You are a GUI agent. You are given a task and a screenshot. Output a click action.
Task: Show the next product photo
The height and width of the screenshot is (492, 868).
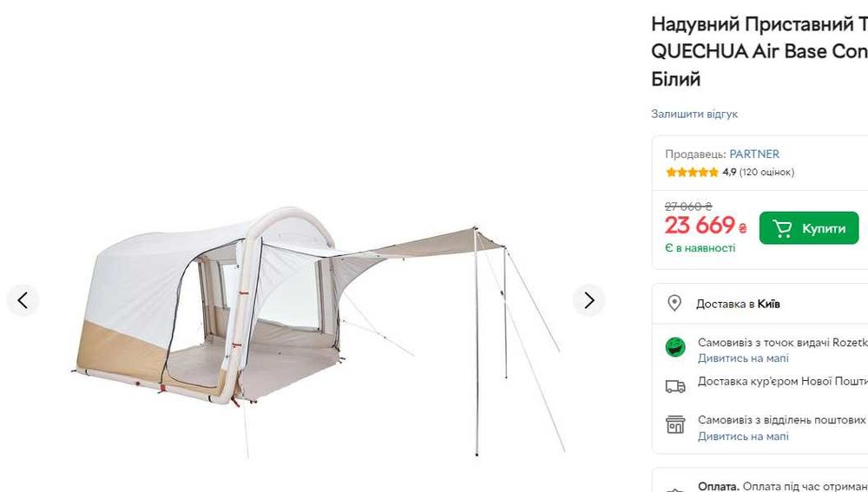589,300
